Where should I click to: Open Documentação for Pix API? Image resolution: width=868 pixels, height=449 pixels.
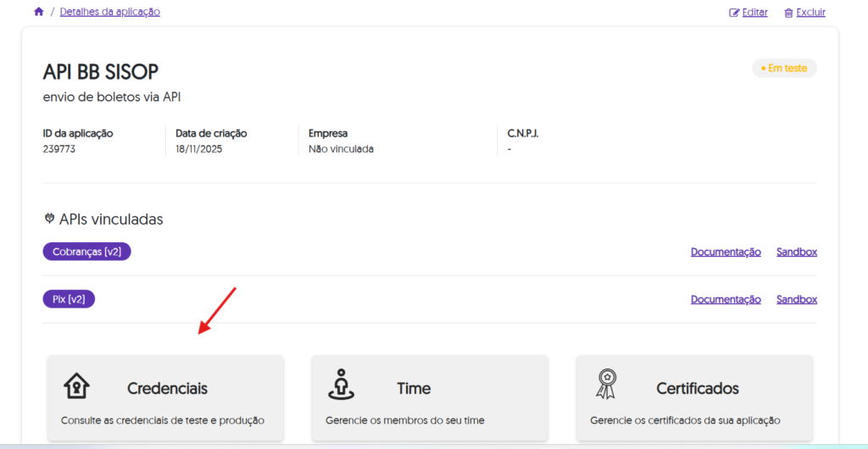pos(726,299)
